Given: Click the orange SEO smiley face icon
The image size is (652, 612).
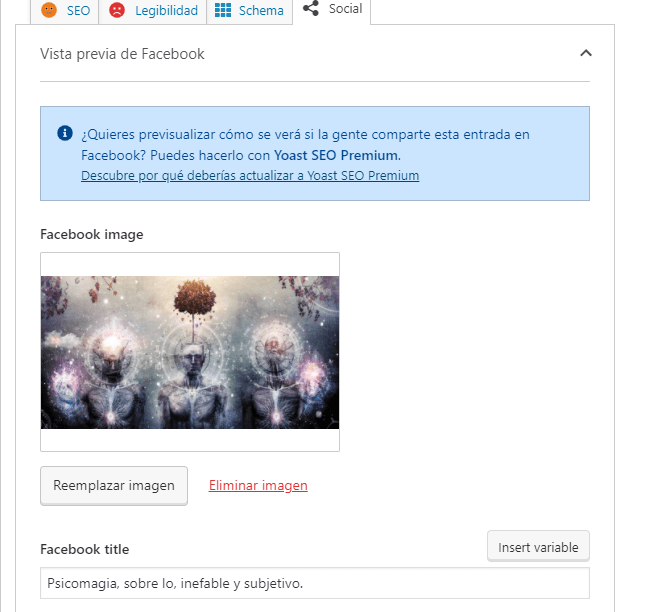Looking at the screenshot, I should pyautogui.click(x=49, y=10).
